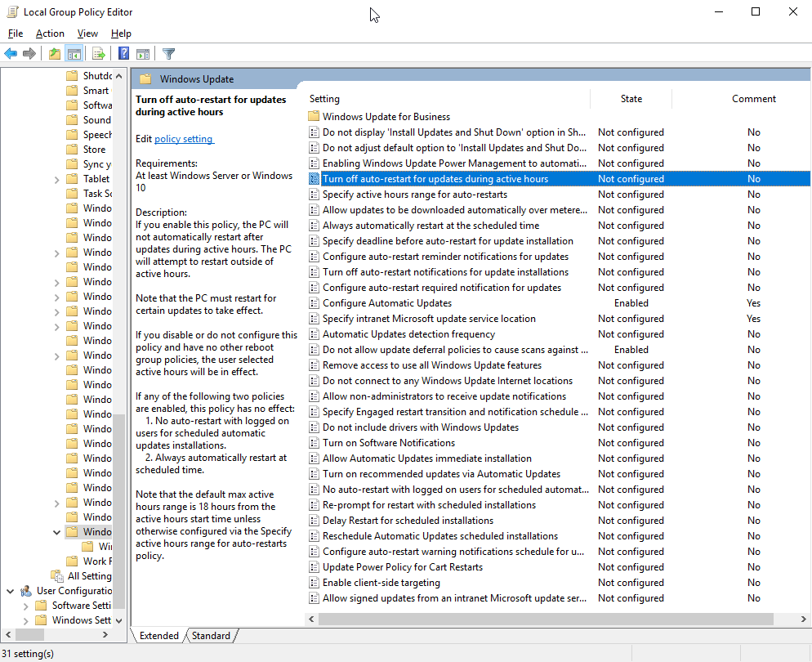Click the tree pane's horizontal scroll-right arrow
Image resolution: width=812 pixels, height=662 pixels.
coord(105,634)
